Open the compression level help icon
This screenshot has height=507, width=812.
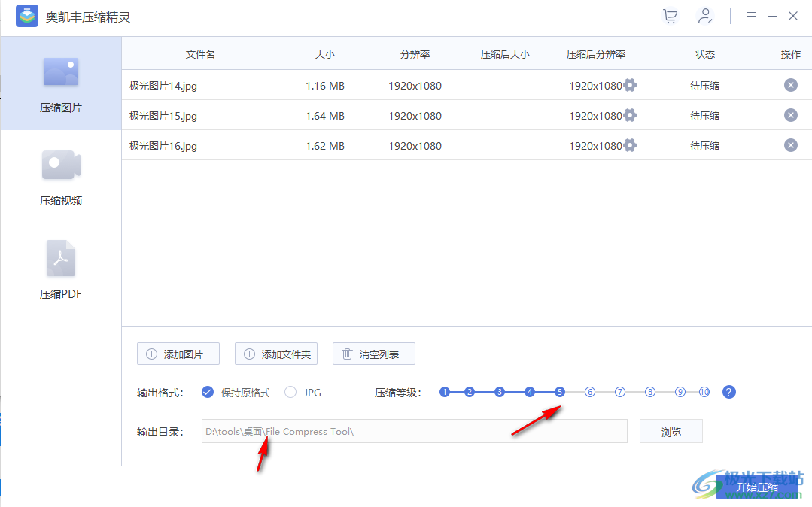tap(728, 392)
